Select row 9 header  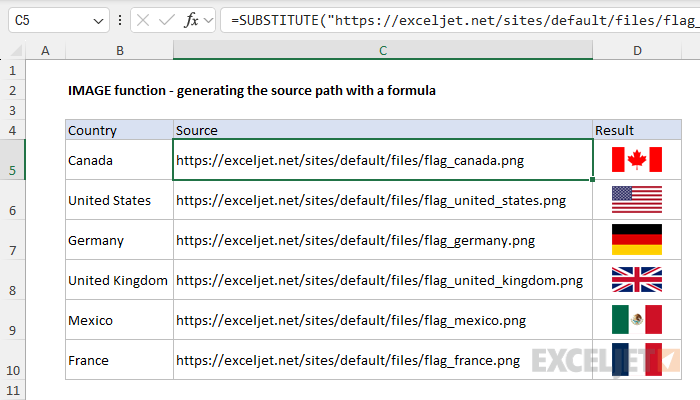pyautogui.click(x=12, y=320)
